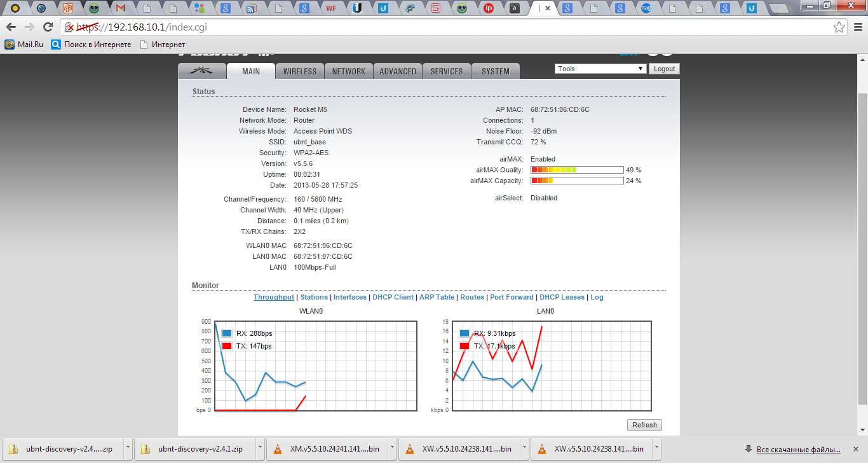The image size is (868, 463).
Task: Bookmark this page with the star icon
Action: click(x=839, y=27)
